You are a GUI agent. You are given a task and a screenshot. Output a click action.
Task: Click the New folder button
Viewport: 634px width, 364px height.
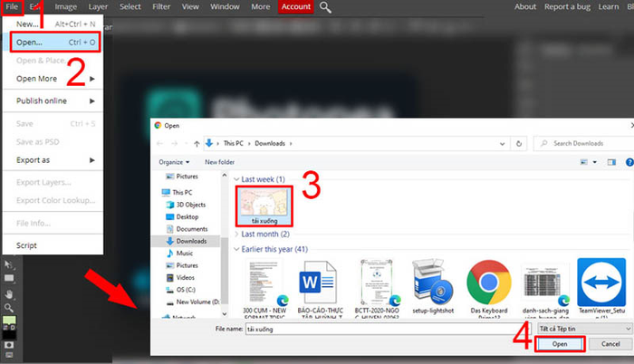pos(219,162)
